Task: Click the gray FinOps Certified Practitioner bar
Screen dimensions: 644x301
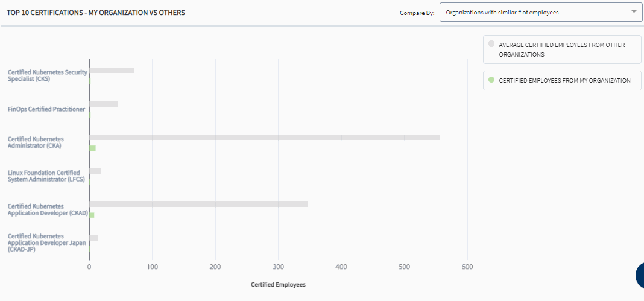Action: [x=104, y=104]
